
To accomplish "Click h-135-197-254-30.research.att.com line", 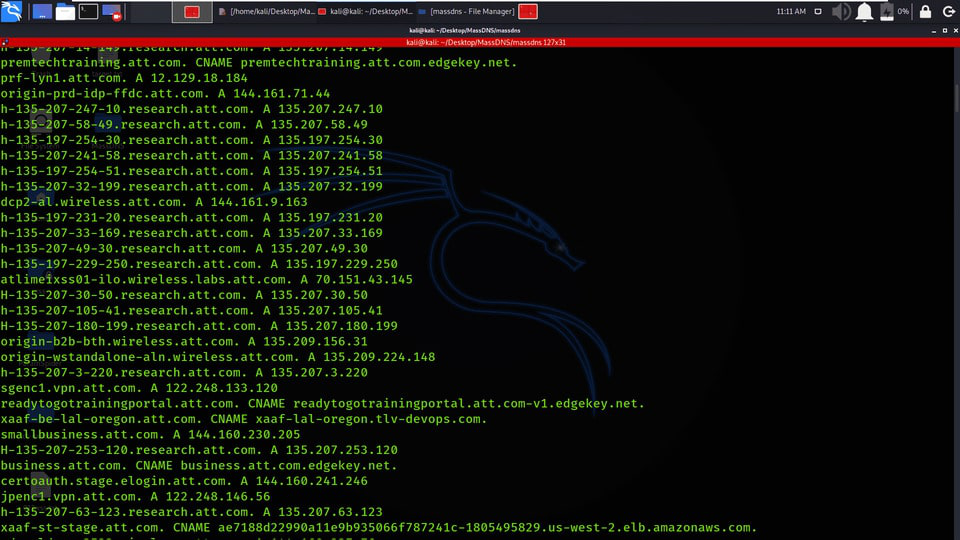I will pyautogui.click(x=191, y=140).
